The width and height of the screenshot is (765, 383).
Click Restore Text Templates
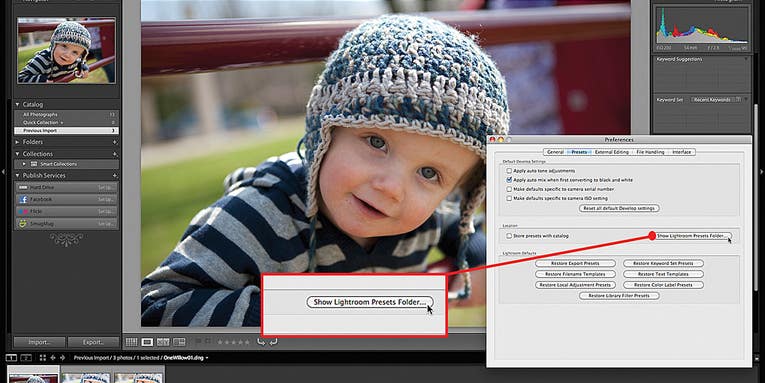(x=663, y=274)
